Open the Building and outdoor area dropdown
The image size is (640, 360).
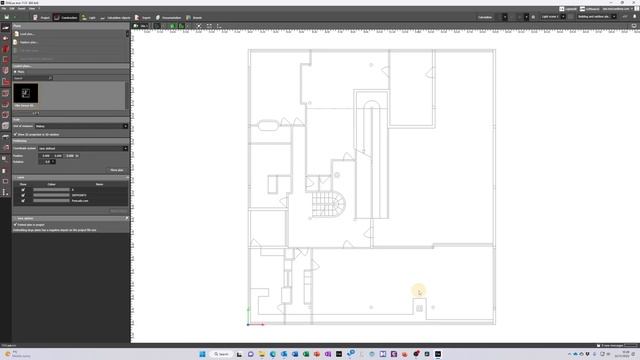point(596,17)
